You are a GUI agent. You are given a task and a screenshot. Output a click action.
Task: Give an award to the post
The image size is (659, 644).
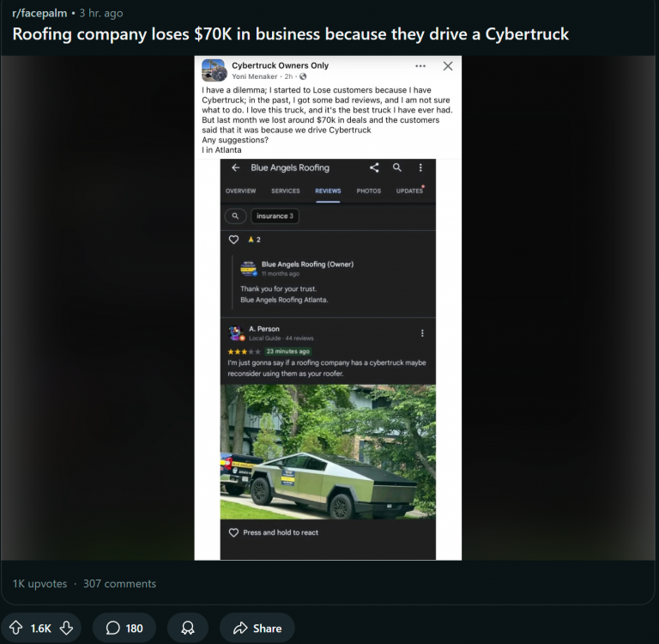pos(188,628)
